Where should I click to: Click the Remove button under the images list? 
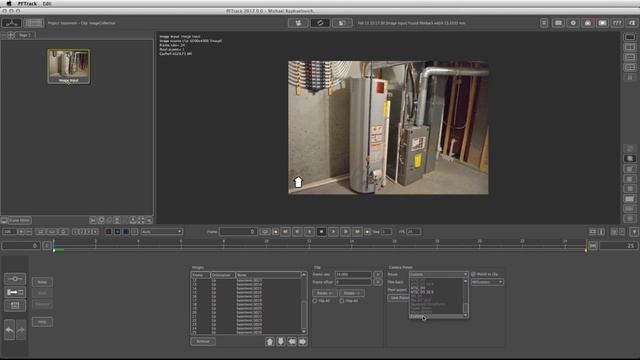pyautogui.click(x=203, y=341)
